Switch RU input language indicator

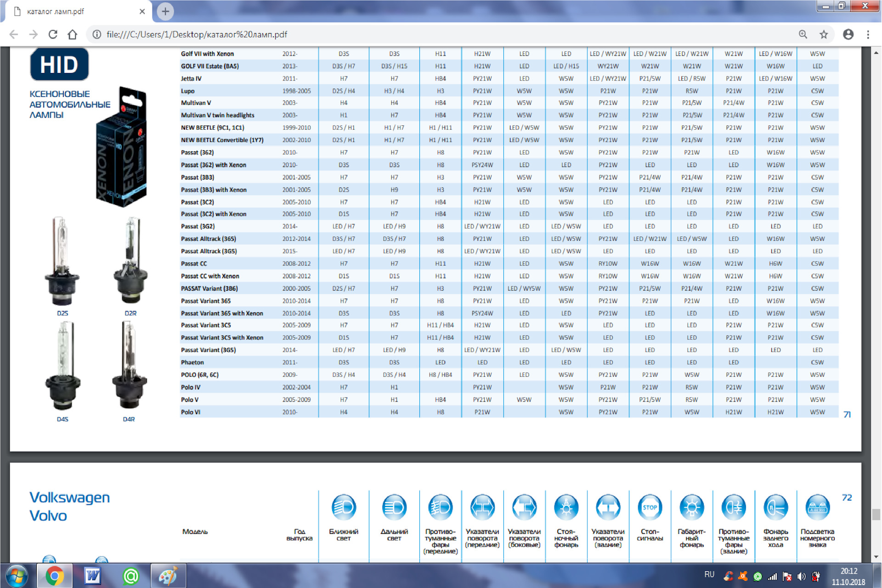709,575
